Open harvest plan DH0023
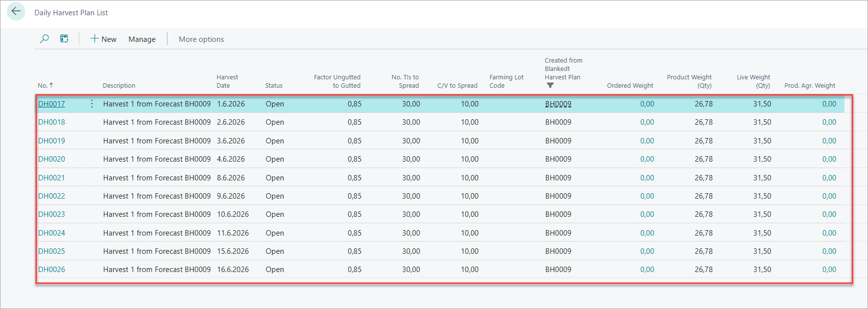 click(52, 214)
